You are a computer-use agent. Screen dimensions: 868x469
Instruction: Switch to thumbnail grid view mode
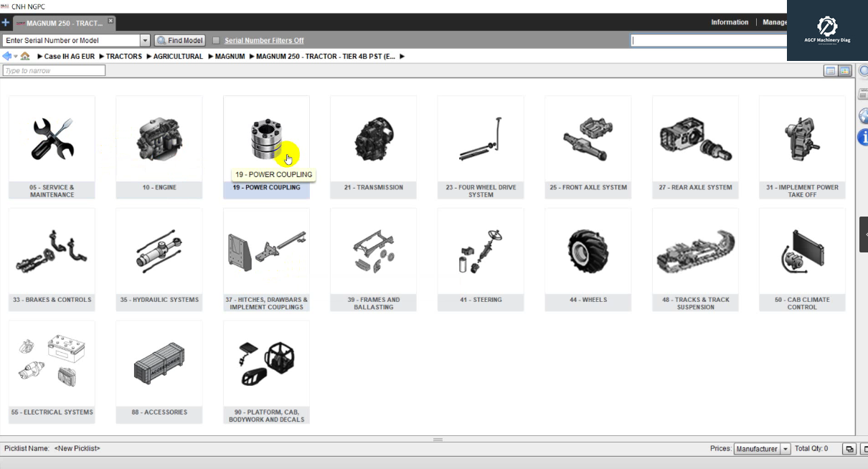click(x=845, y=71)
